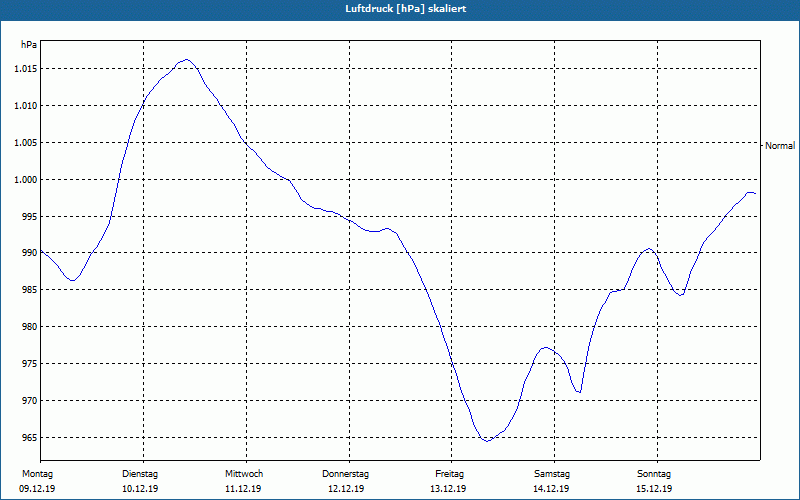The image size is (800, 500).
Task: Click the 'Samstag' day label
Action: tap(552, 474)
